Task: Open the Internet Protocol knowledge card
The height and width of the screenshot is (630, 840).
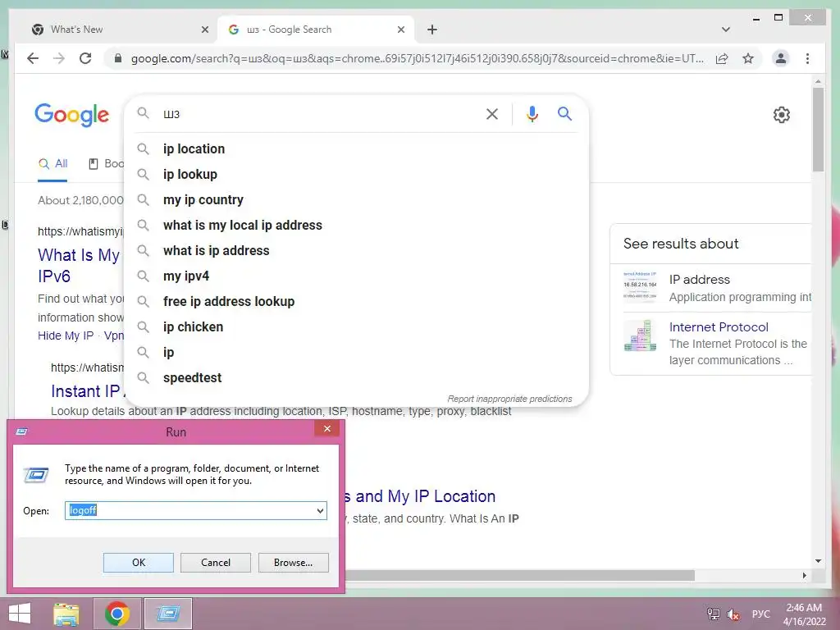Action: [710, 343]
